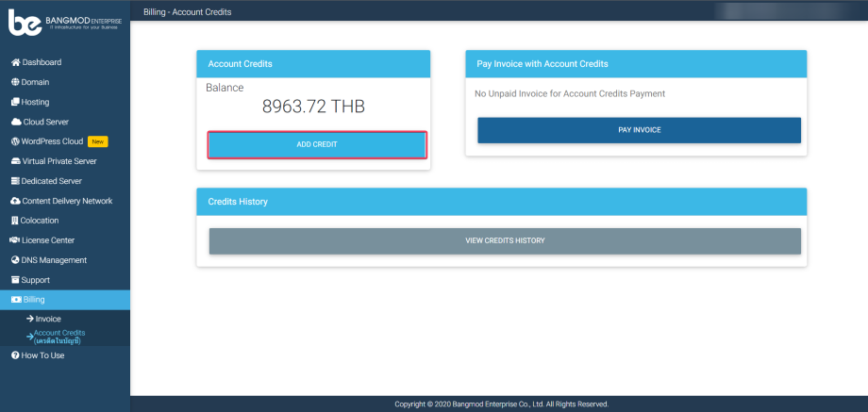
Task: Click Pay Invoice with Account Credits header
Action: pos(636,64)
